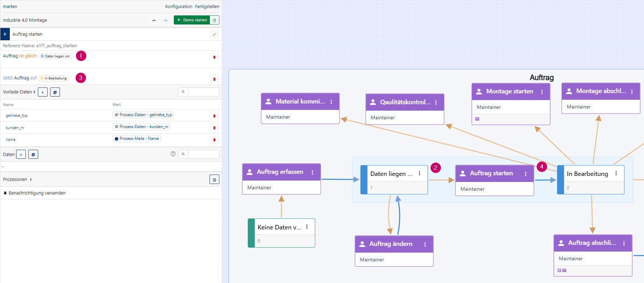Image resolution: width=644 pixels, height=283 pixels.
Task: Click the 'Prozess-Daten - getriebe_typ' value chip
Action: [x=143, y=115]
